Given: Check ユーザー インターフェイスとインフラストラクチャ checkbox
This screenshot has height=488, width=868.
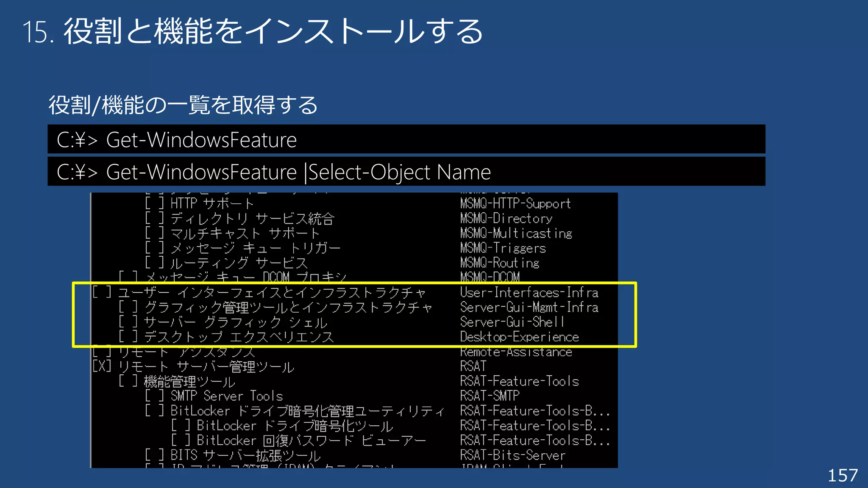Looking at the screenshot, I should 102,292.
